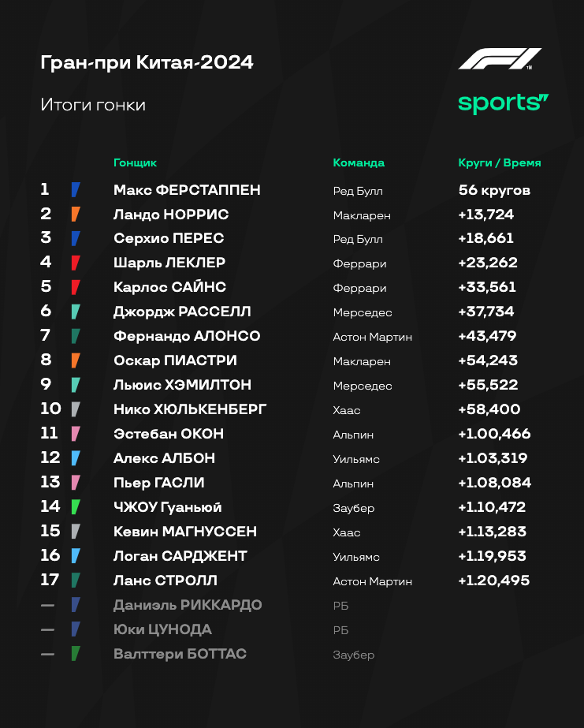The width and height of the screenshot is (584, 728).
Task: Click Норрис's gap time +13,724
Action: coord(485,214)
